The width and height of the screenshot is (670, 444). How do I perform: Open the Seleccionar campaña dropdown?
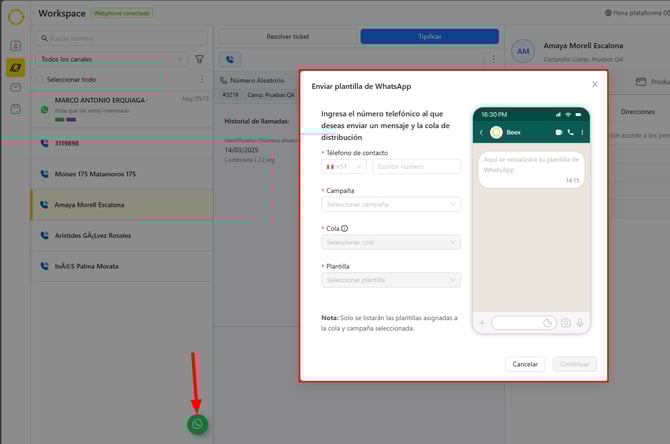click(x=391, y=204)
